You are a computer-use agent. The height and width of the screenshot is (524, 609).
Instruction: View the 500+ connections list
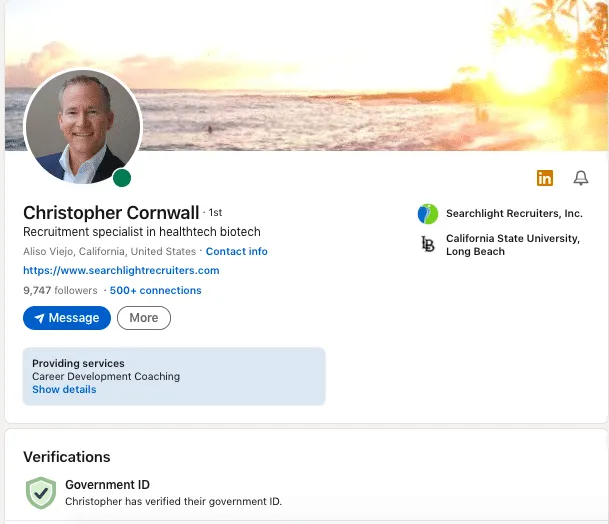click(x=155, y=290)
